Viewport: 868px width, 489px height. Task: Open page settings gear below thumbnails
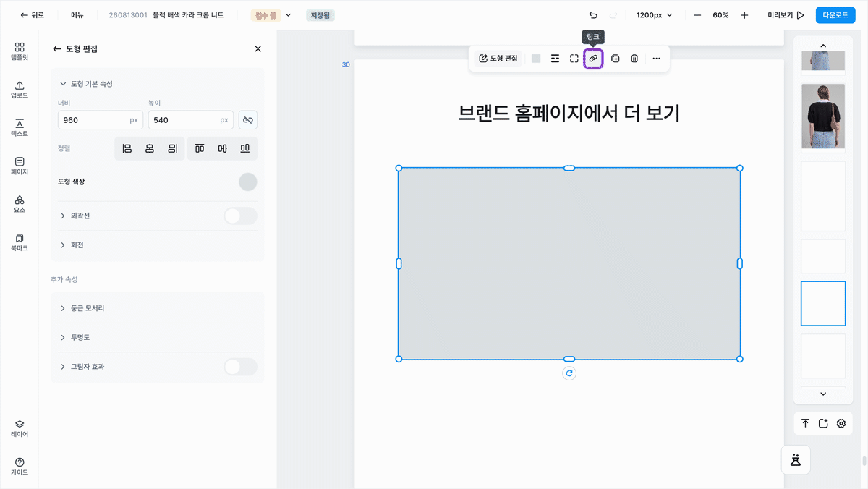click(x=841, y=423)
